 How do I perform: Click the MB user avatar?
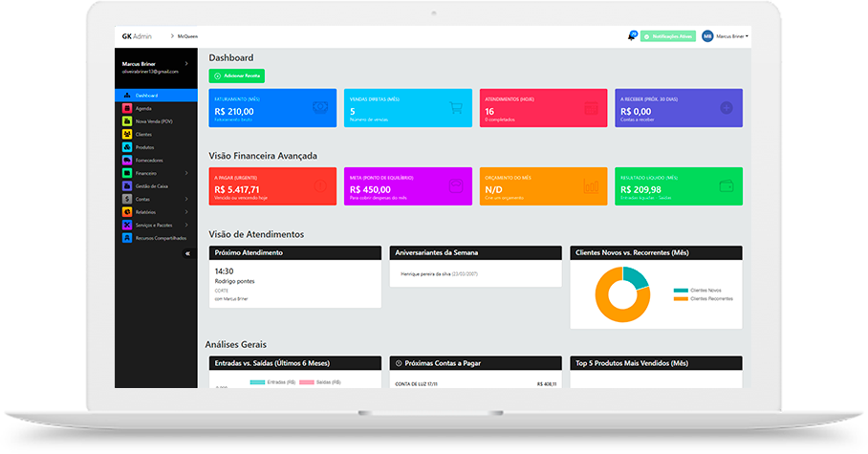[707, 36]
